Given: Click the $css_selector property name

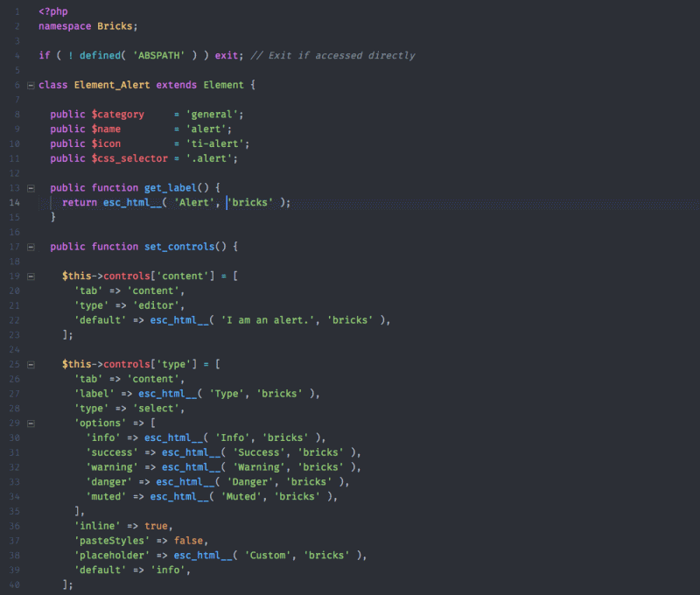Looking at the screenshot, I should click(129, 157).
